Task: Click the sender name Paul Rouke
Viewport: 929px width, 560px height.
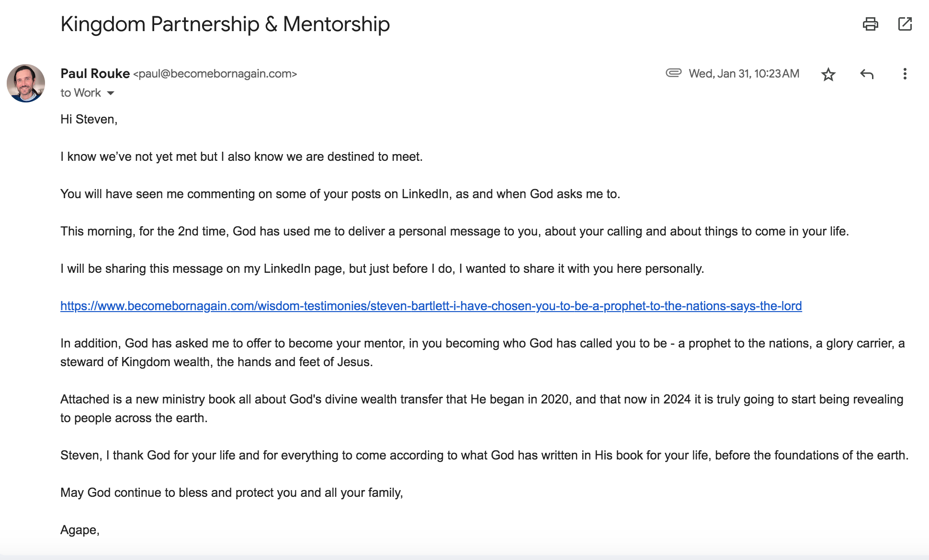Action: [95, 74]
